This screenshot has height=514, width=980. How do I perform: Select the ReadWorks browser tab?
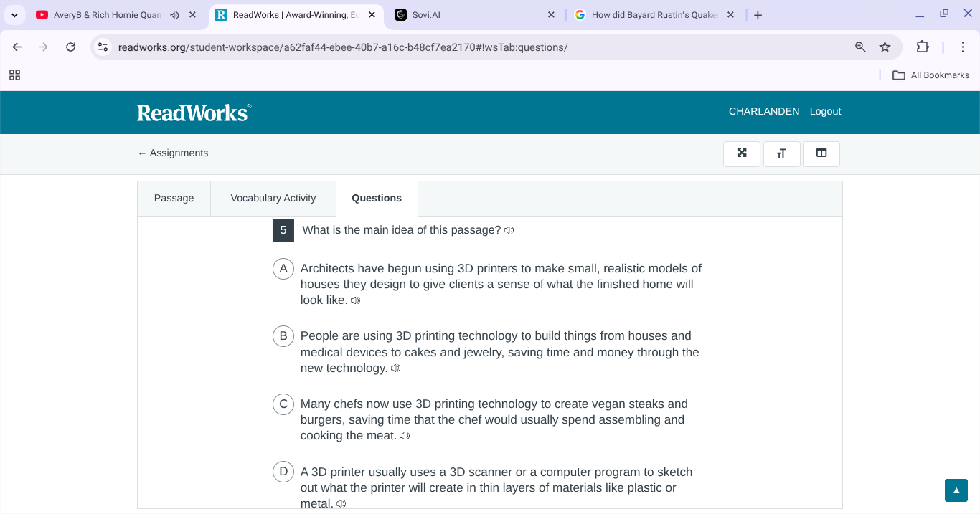296,15
